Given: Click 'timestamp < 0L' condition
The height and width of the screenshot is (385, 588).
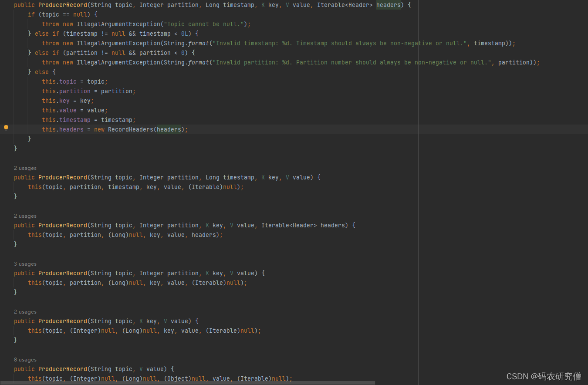Looking at the screenshot, I should [164, 34].
